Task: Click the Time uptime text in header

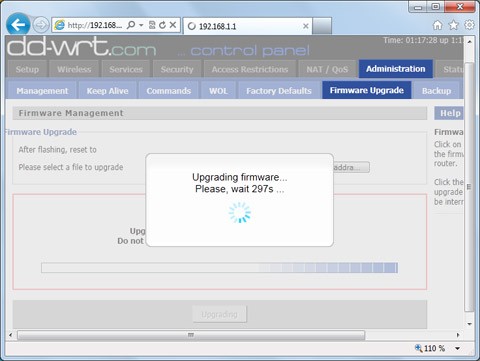Action: [423, 40]
